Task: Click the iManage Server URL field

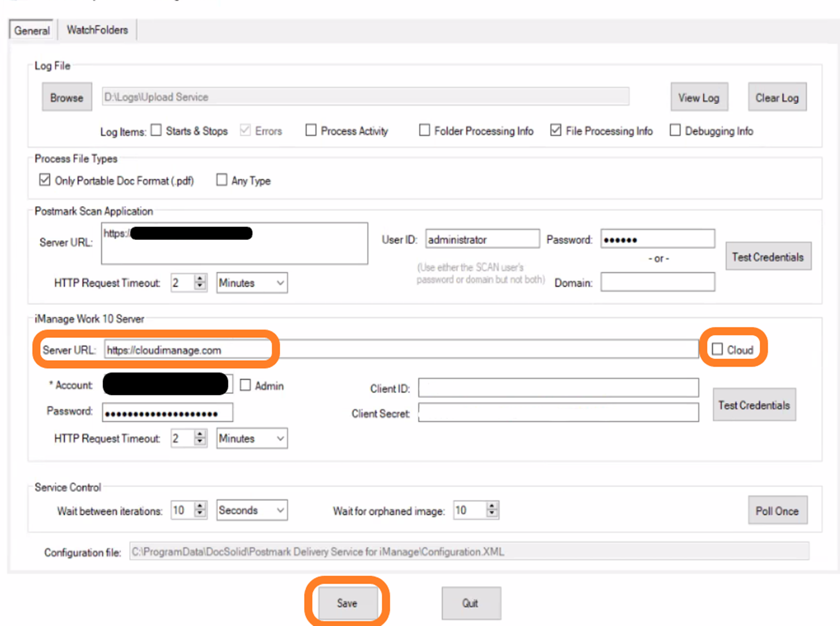Action: pos(401,350)
